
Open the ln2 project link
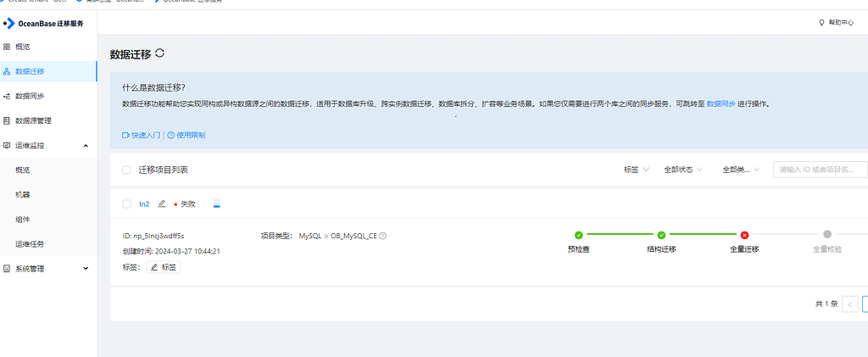point(144,204)
